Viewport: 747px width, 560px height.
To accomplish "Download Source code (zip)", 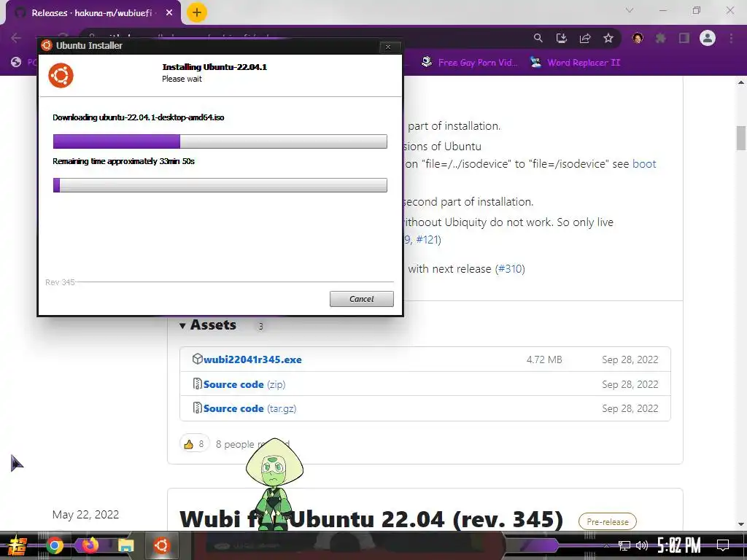I will [x=244, y=384].
